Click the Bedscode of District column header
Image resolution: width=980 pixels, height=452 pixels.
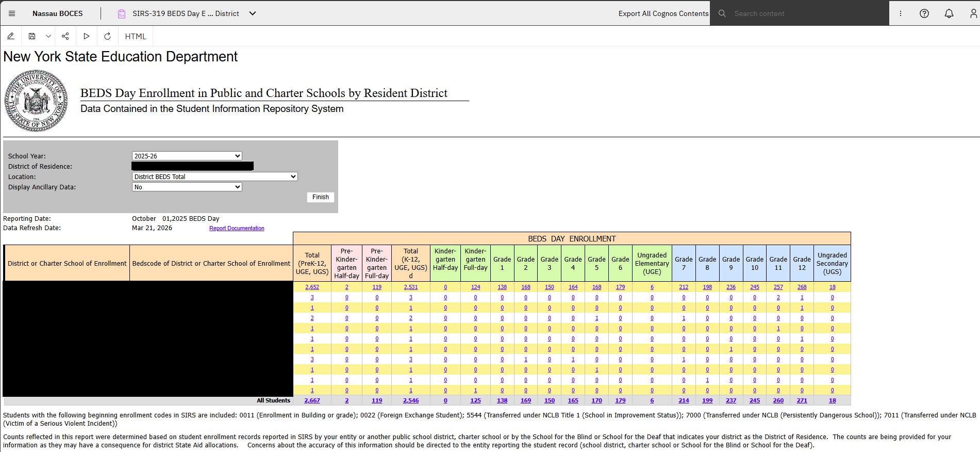211,263
